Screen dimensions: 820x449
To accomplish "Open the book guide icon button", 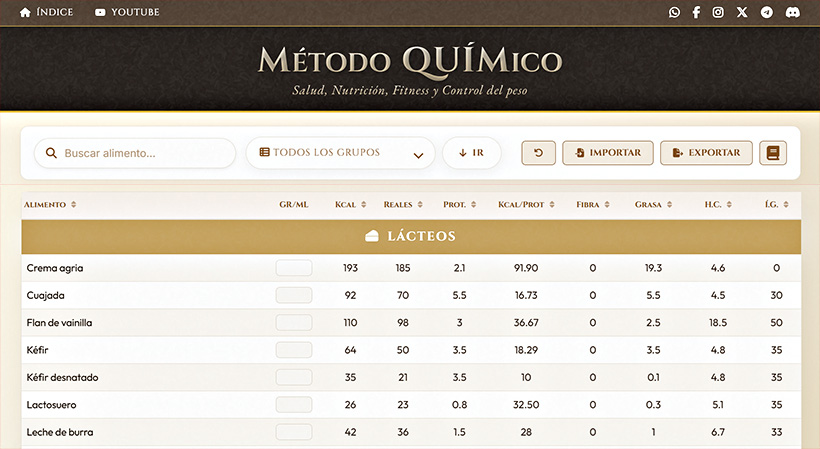I will coord(773,153).
